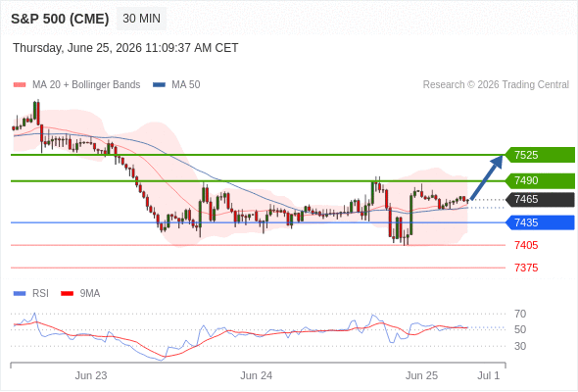Click the blue MA 50 legend swatch
Viewport: 578px width, 392px height.
(x=159, y=85)
